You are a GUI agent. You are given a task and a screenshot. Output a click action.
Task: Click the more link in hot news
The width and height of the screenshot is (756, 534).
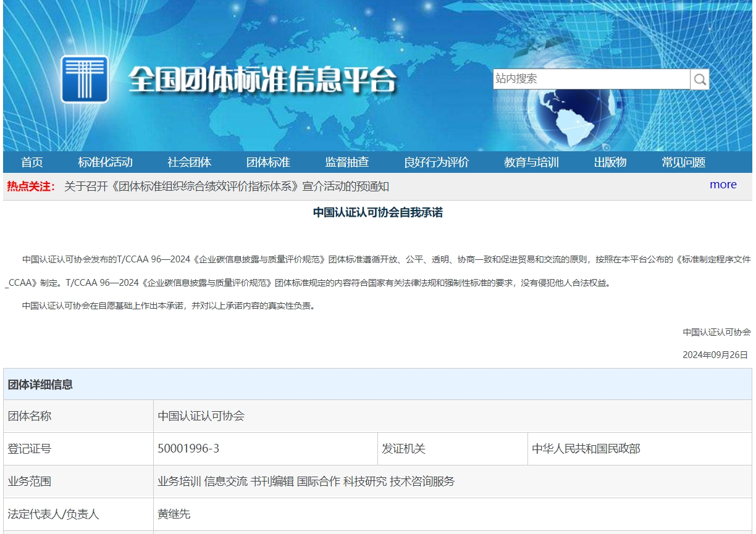tap(723, 185)
